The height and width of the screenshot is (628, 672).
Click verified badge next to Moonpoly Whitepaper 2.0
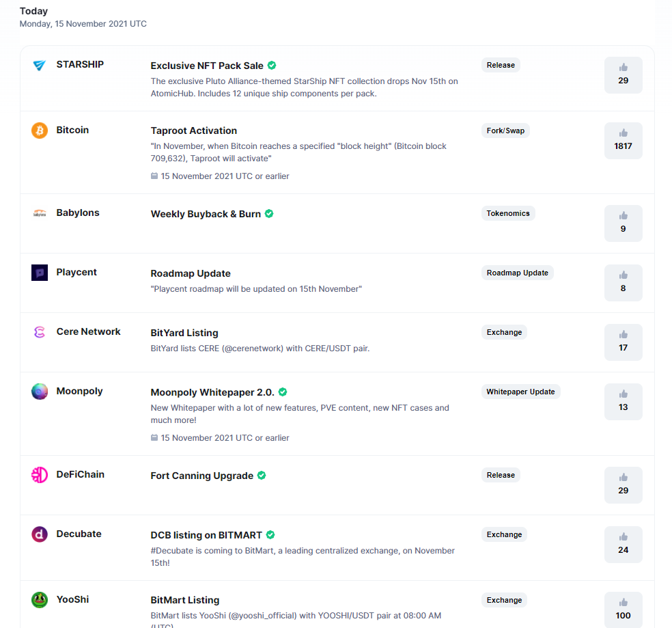(283, 392)
